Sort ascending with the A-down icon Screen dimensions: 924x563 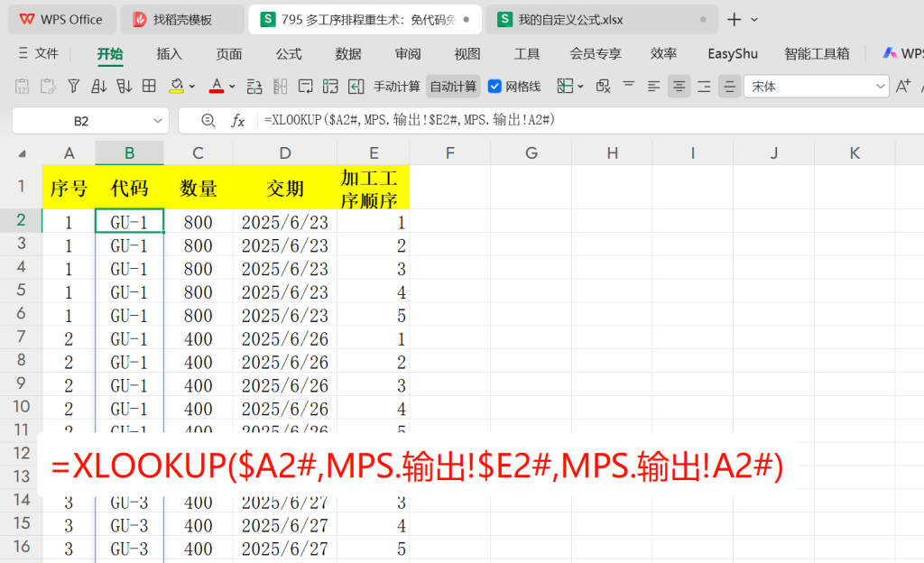98,87
